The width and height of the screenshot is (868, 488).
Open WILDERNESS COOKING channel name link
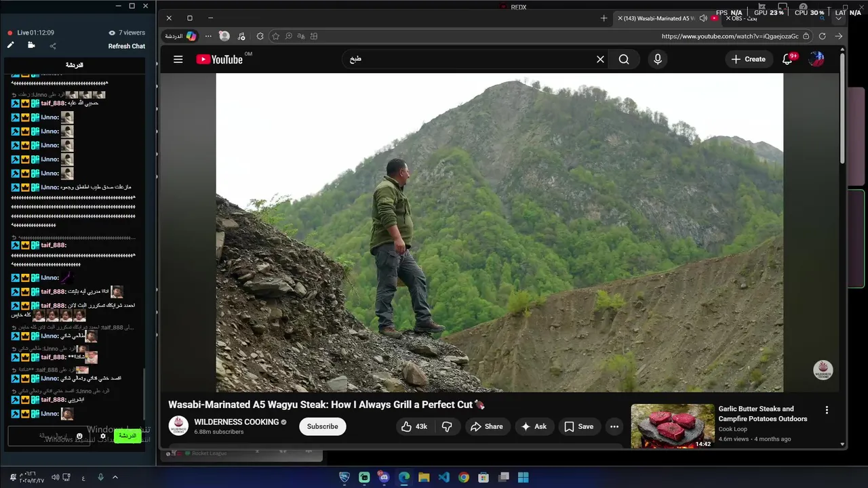237,422
